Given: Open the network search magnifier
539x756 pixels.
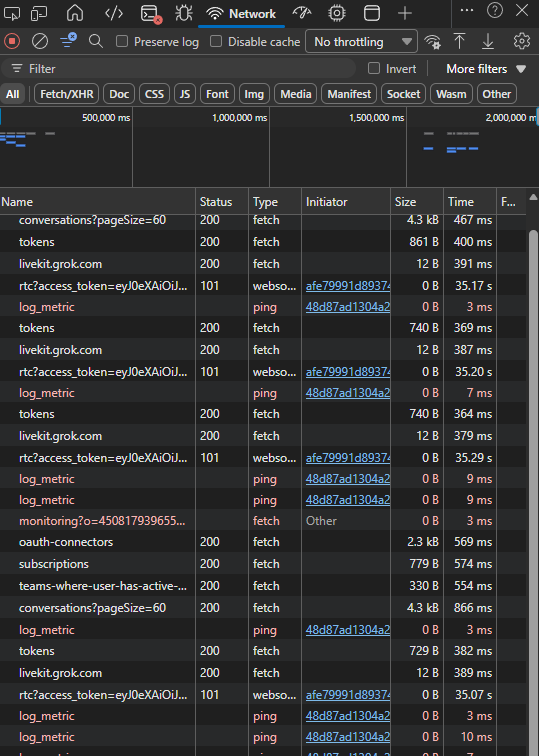Looking at the screenshot, I should pos(96,41).
